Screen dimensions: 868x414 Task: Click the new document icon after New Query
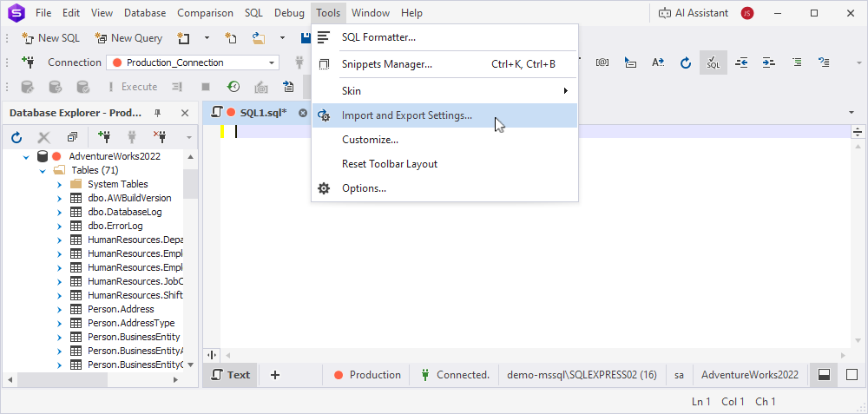tap(183, 38)
